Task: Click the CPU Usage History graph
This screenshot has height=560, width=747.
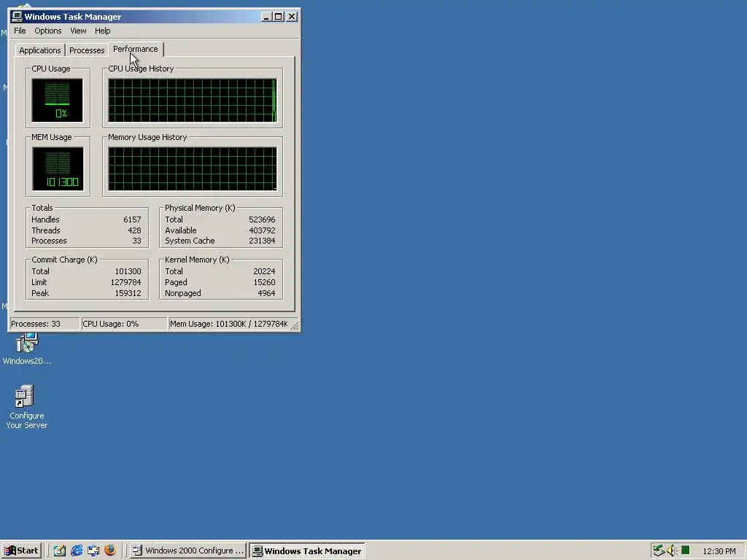Action: pyautogui.click(x=193, y=101)
